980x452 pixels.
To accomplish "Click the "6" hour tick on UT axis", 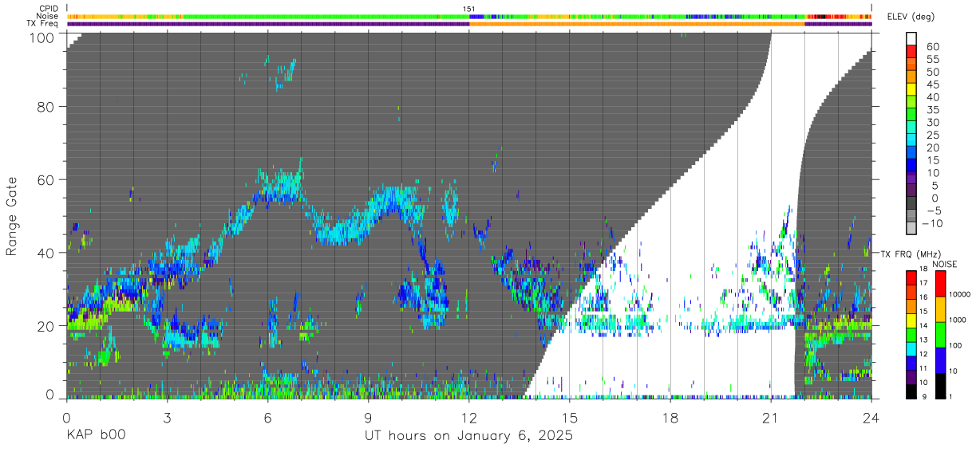I will [x=267, y=417].
